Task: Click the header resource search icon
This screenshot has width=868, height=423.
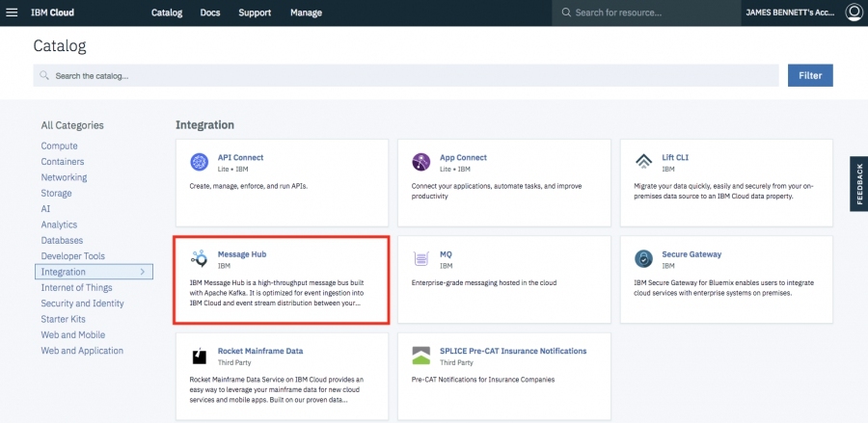Action: (566, 13)
